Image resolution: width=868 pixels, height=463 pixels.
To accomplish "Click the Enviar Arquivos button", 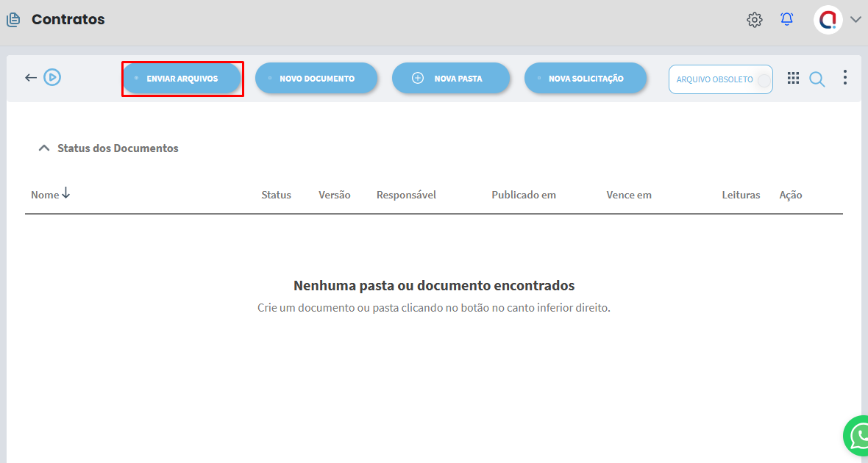I will (182, 79).
